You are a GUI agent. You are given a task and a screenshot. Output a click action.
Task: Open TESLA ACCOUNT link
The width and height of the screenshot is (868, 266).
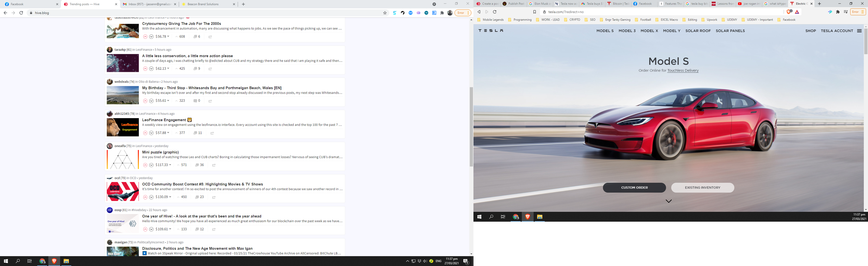(x=837, y=31)
